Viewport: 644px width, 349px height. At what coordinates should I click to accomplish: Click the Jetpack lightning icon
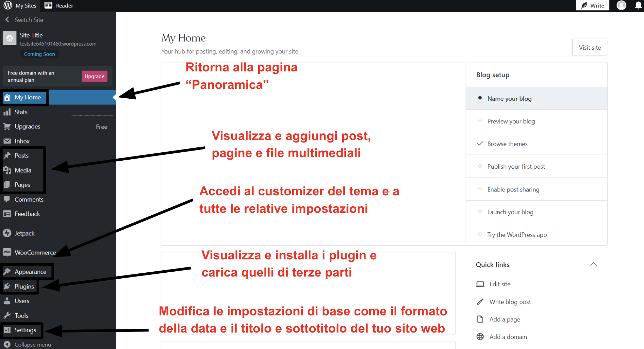(x=7, y=233)
